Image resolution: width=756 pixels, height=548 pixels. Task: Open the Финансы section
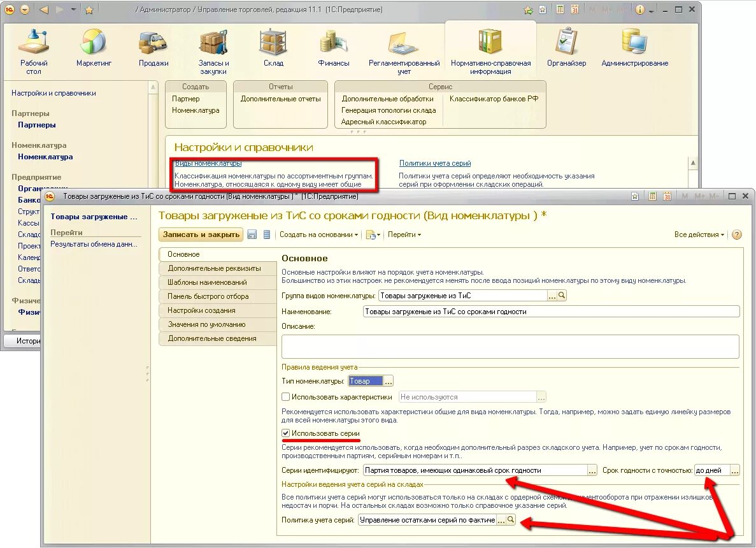(334, 47)
